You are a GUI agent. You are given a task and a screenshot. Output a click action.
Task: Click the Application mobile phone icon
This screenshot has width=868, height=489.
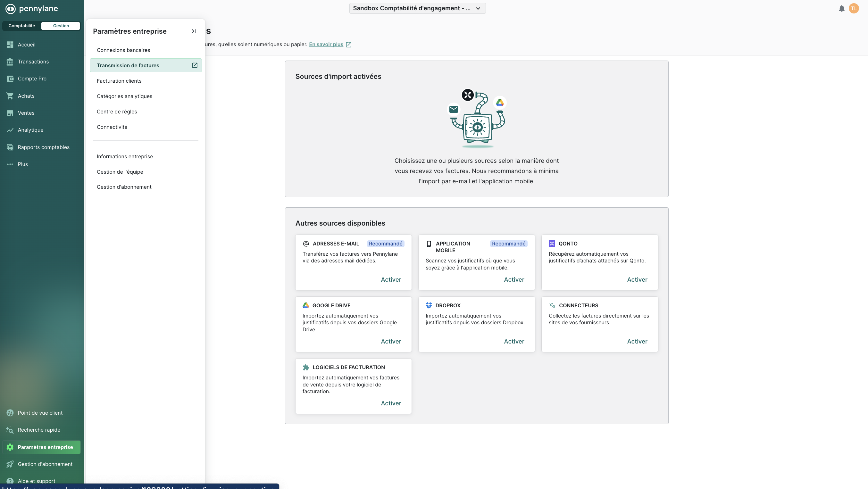(429, 244)
